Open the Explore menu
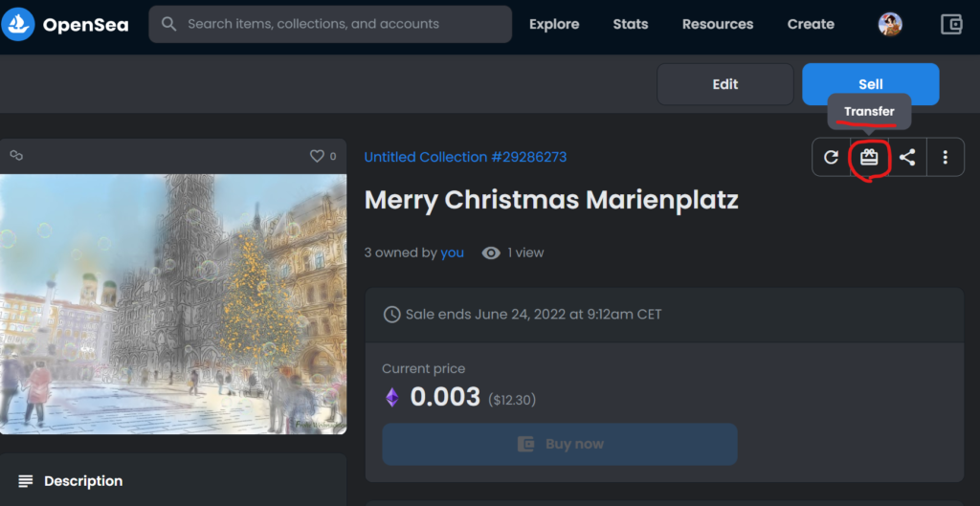Image resolution: width=980 pixels, height=506 pixels. [554, 24]
